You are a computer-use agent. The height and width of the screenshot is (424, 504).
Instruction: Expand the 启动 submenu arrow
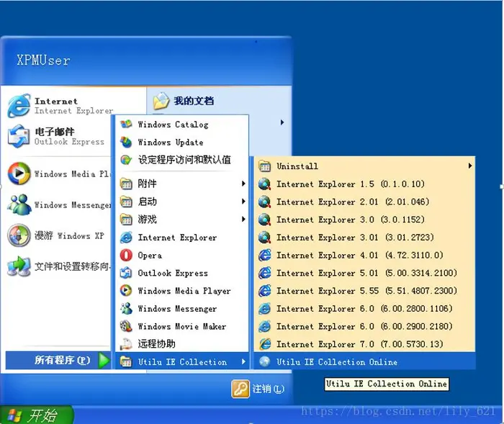(x=243, y=202)
